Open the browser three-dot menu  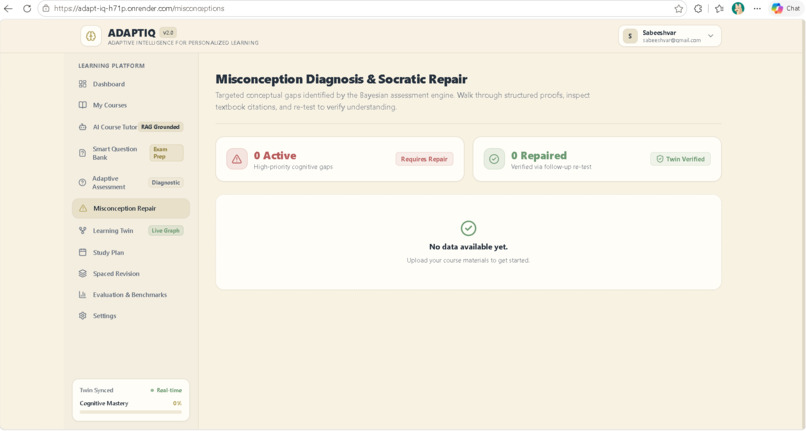click(757, 8)
